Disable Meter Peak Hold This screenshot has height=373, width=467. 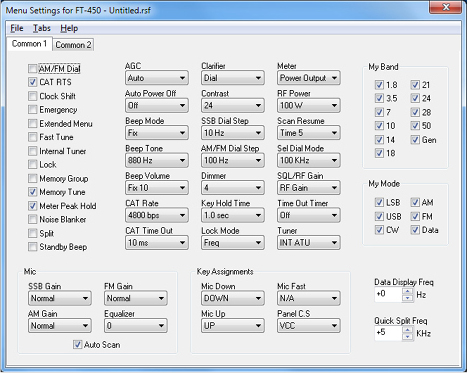32,206
